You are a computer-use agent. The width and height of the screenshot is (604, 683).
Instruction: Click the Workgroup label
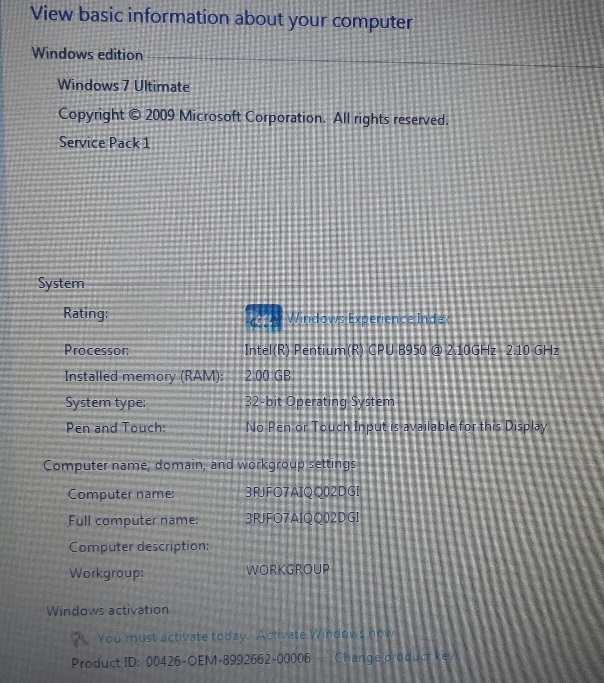tap(107, 572)
